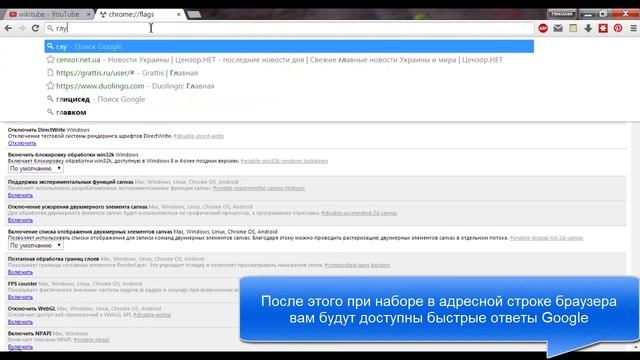Viewport: 640px width, 360px height.
Task: Switch to the wikitube - YouTube tab
Action: coord(49,14)
